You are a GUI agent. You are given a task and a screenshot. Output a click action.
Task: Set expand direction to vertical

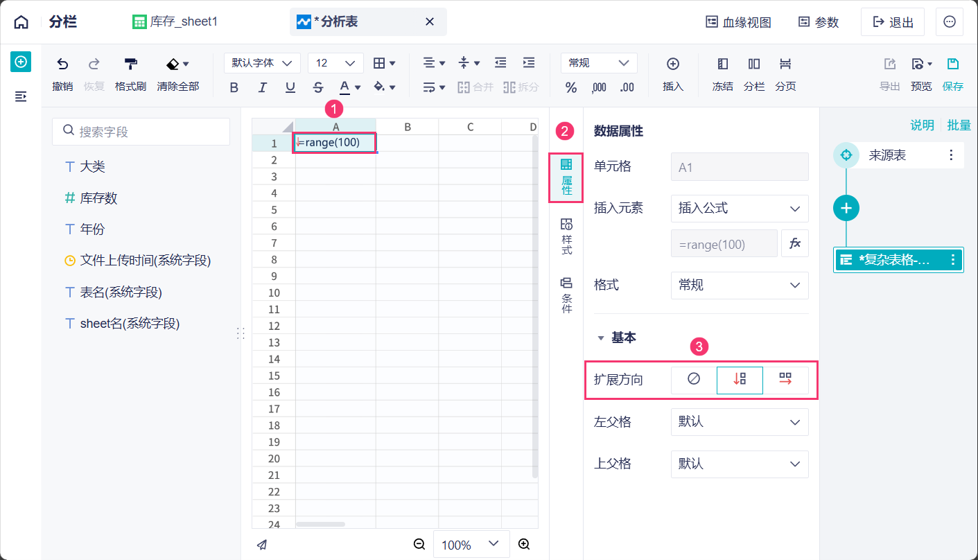point(740,380)
